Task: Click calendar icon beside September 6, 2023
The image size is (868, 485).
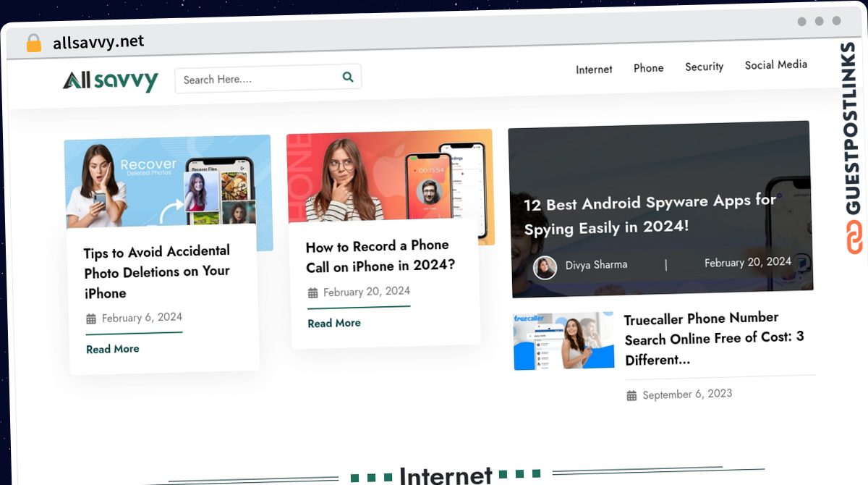Action: click(631, 395)
